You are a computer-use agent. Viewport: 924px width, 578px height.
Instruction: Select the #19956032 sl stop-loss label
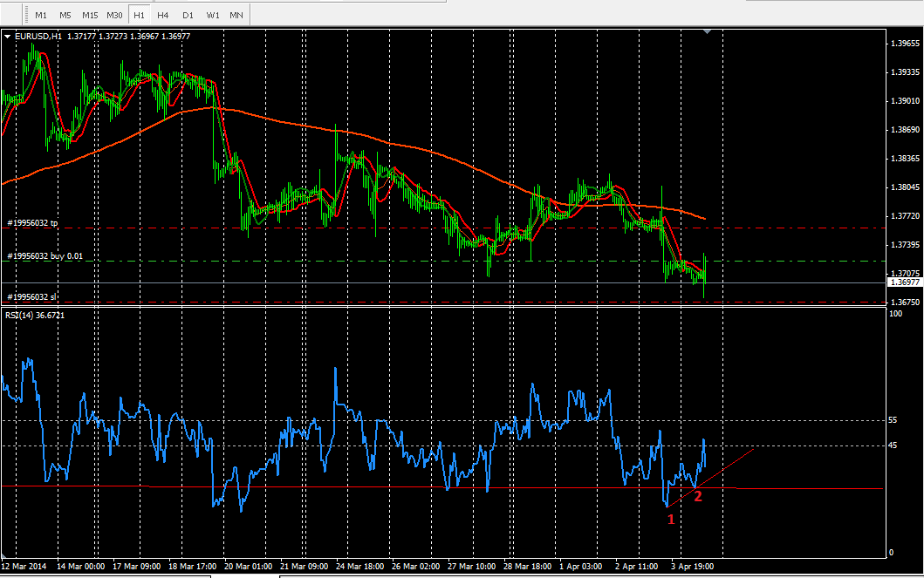click(31, 296)
